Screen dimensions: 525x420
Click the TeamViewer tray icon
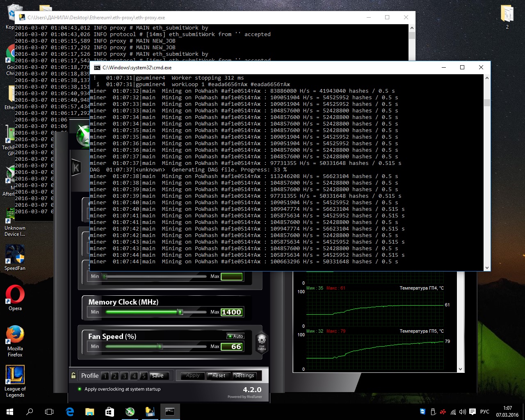click(x=423, y=411)
